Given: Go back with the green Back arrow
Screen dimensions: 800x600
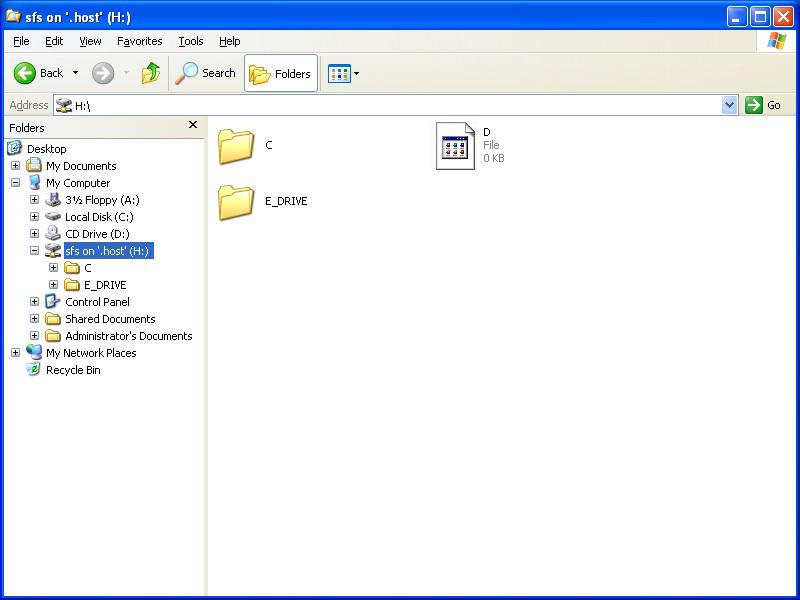Looking at the screenshot, I should pos(38,73).
